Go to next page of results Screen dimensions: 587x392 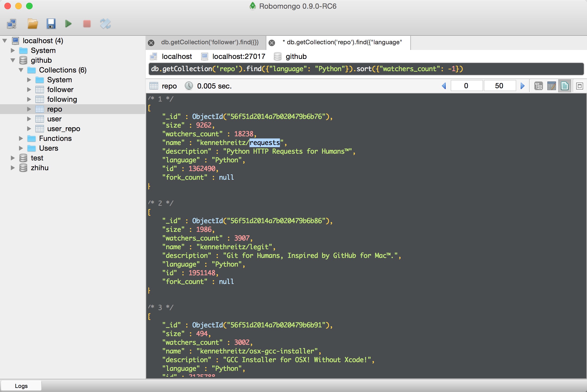tap(522, 86)
